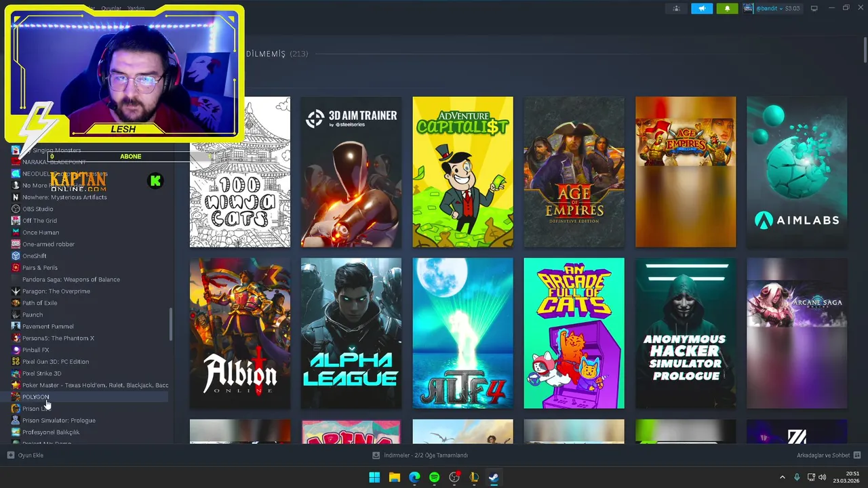
Task: Click the Off The Grid game icon
Action: click(x=16, y=220)
